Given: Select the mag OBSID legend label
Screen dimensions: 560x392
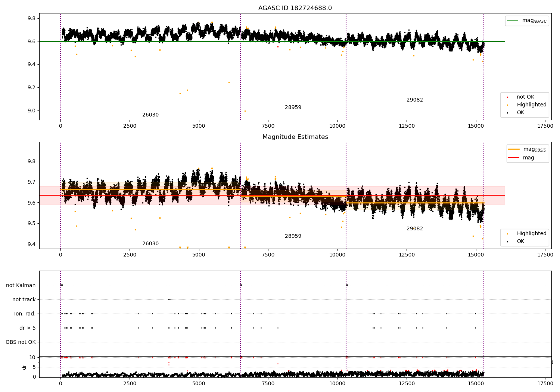Looking at the screenshot, I should pos(535,149).
